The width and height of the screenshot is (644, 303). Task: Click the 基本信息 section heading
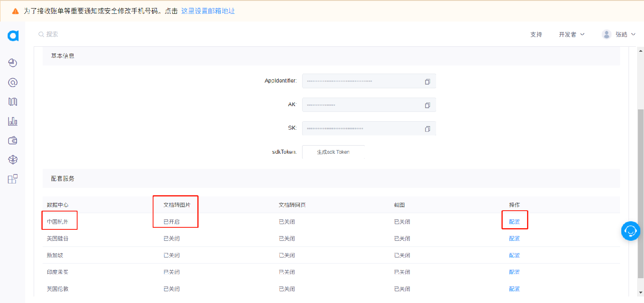(x=63, y=56)
